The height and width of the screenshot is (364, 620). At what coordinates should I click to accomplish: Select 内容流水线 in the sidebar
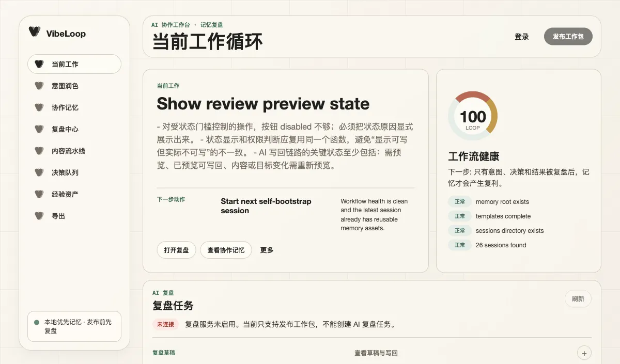[x=74, y=151]
